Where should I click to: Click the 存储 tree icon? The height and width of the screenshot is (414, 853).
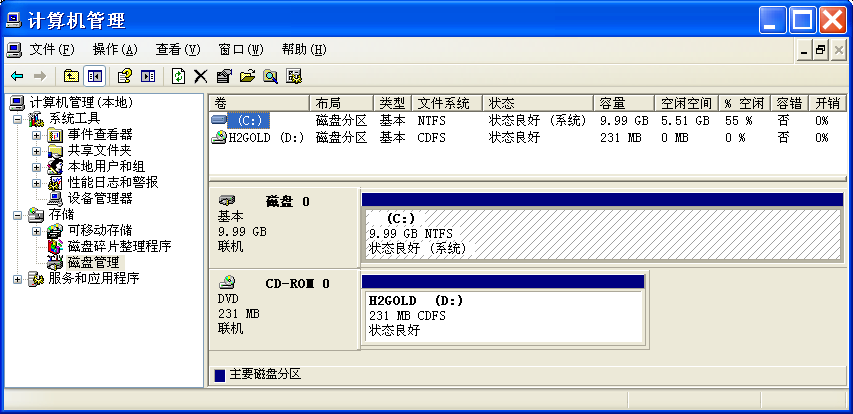36,214
